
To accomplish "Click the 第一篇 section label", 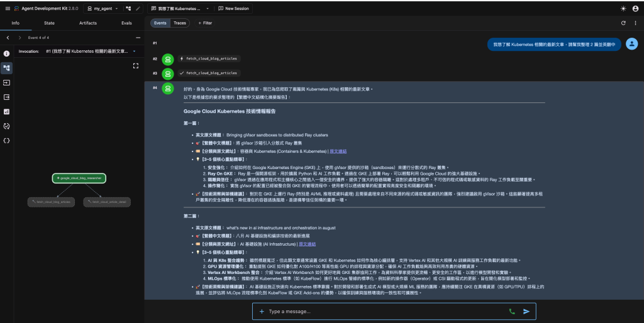I will (191, 123).
